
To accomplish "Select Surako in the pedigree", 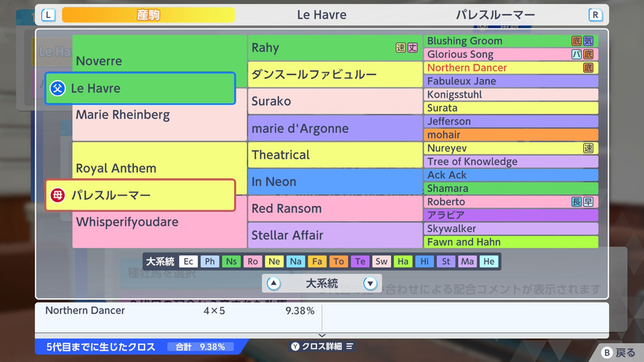I will coord(335,101).
